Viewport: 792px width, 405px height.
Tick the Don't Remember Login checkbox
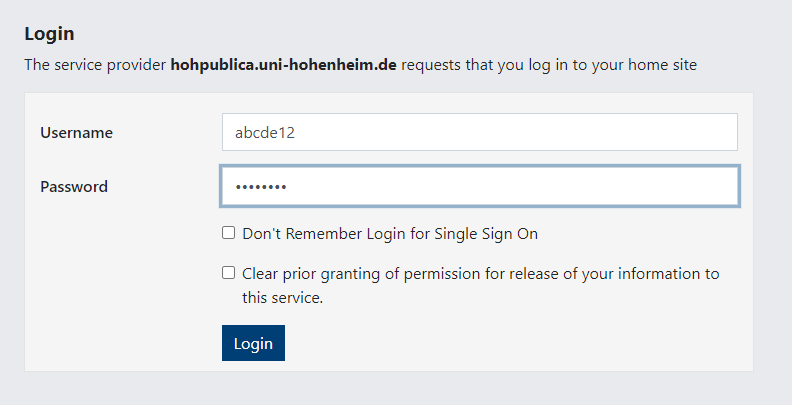tap(229, 233)
